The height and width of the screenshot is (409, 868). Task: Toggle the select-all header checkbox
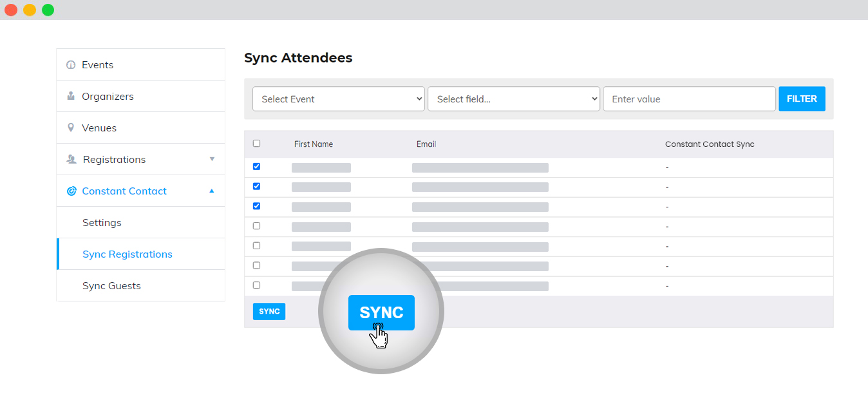[256, 144]
